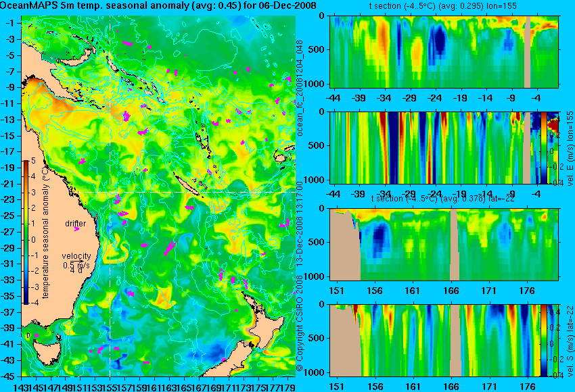
Task: Open the temperature section plot for lon=155
Action: tap(444, 51)
